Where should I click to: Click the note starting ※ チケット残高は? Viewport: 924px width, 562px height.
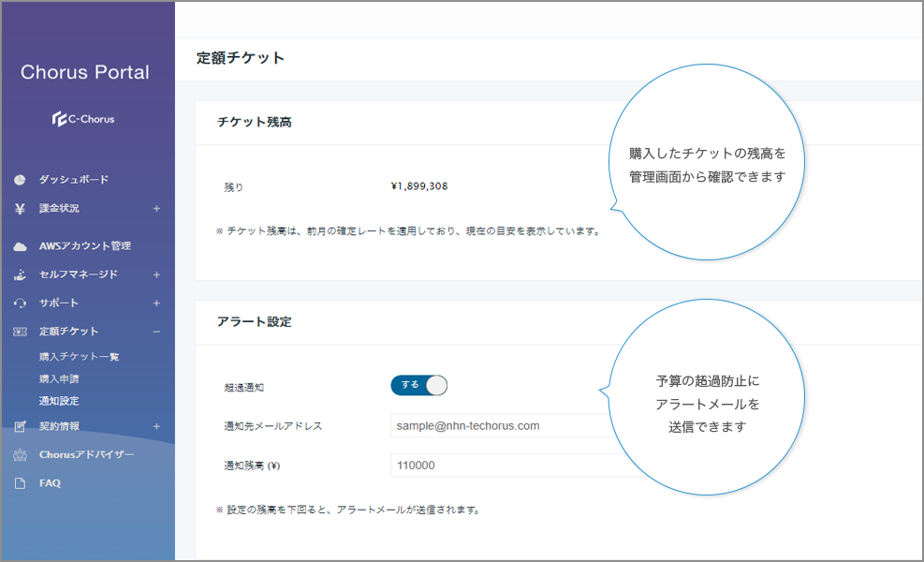(408, 231)
